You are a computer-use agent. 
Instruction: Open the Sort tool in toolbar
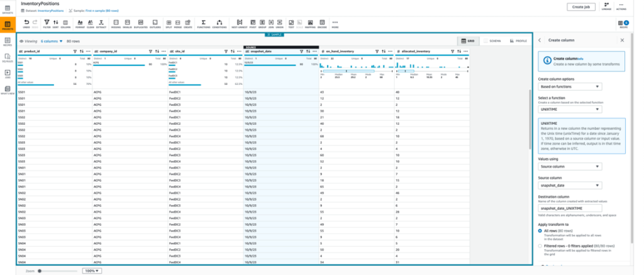click(55, 23)
